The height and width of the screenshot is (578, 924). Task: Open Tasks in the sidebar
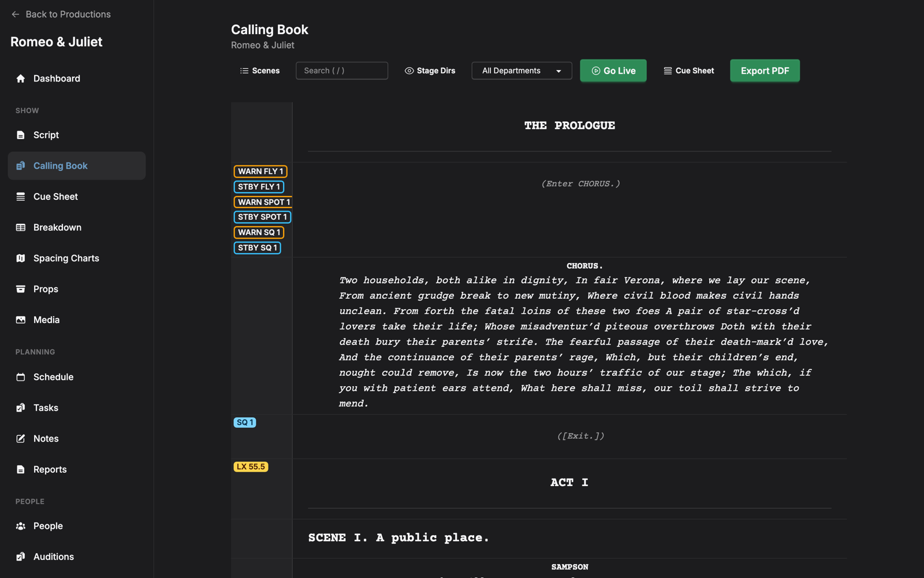[77, 407]
